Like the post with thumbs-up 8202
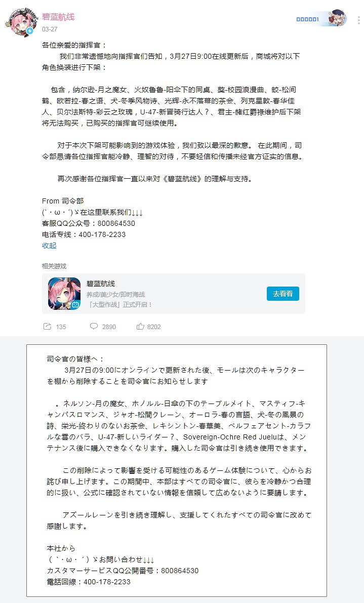364x603 pixels. pos(149,327)
